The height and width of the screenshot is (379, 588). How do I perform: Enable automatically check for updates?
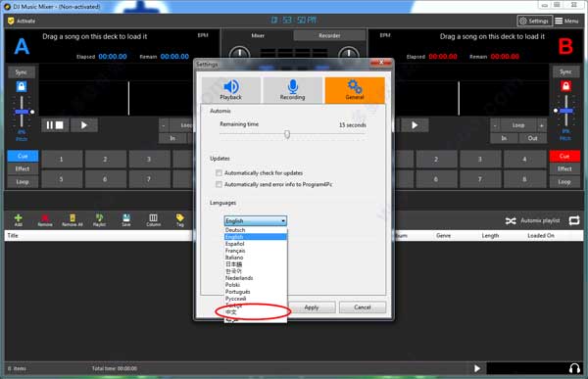[x=219, y=172]
